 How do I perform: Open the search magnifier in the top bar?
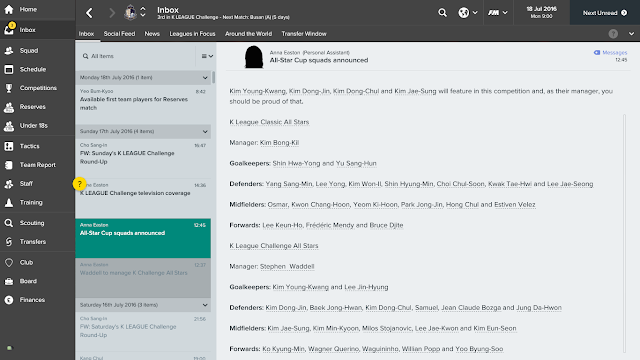pos(442,13)
